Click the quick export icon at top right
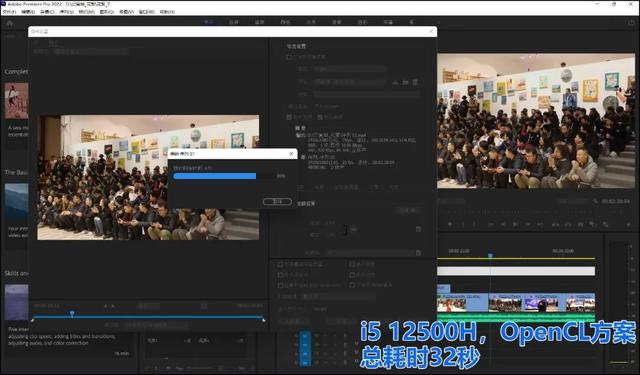Image resolution: width=640 pixels, height=375 pixels. coord(631,23)
